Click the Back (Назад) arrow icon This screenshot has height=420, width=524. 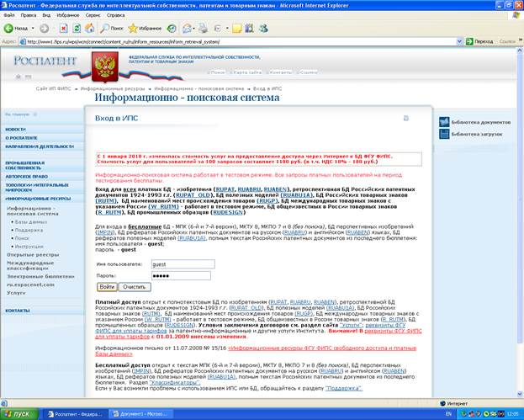point(8,29)
